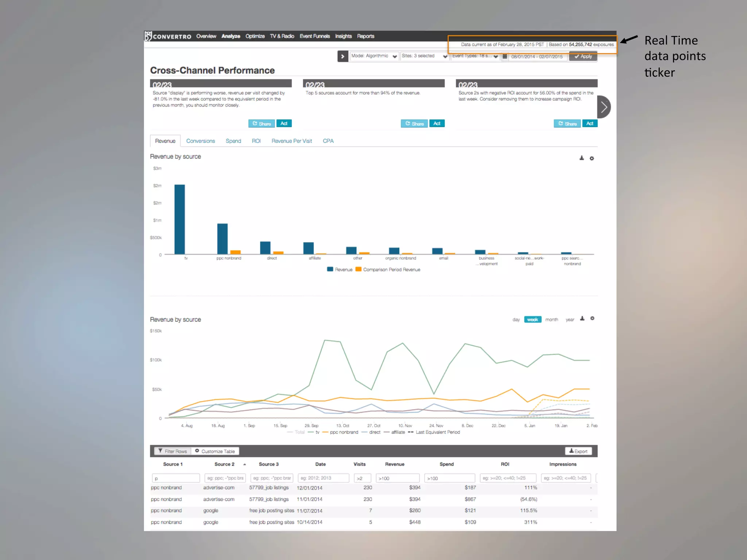This screenshot has height=560, width=747.
Task: Expand the Event Types dropdown
Action: tap(475, 56)
